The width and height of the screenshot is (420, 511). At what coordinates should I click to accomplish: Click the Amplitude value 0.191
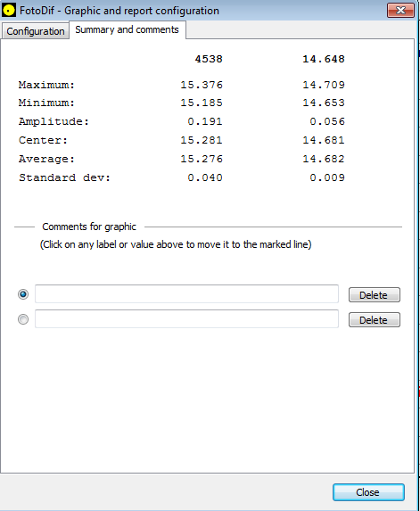pos(205,121)
